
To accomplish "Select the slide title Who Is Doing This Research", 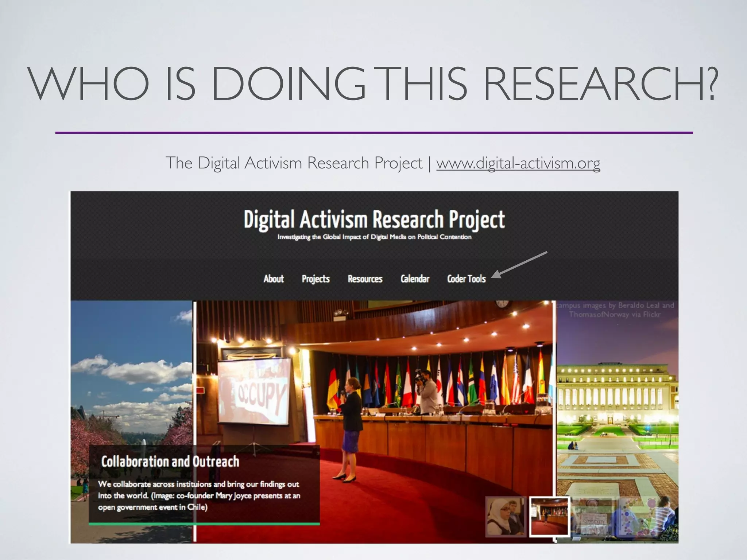I will [373, 84].
